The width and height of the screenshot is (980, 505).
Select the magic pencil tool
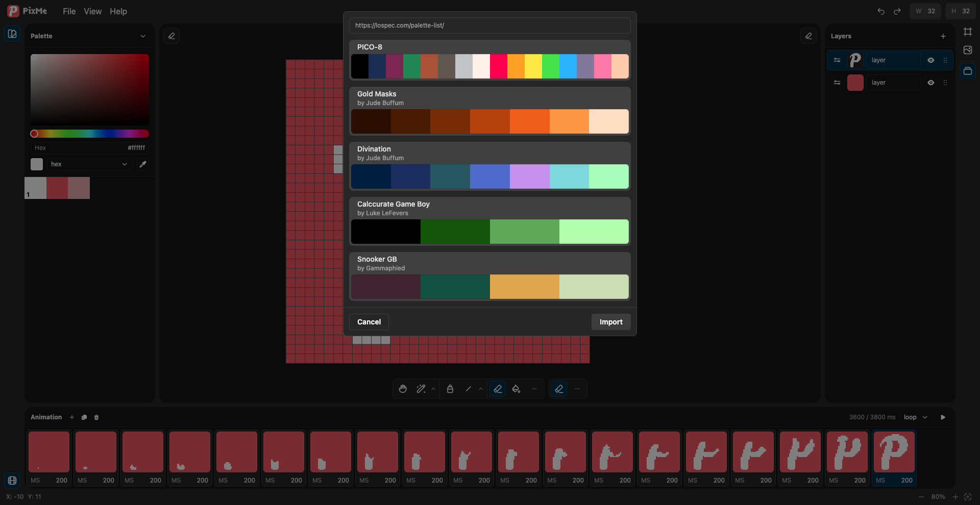[x=421, y=389]
